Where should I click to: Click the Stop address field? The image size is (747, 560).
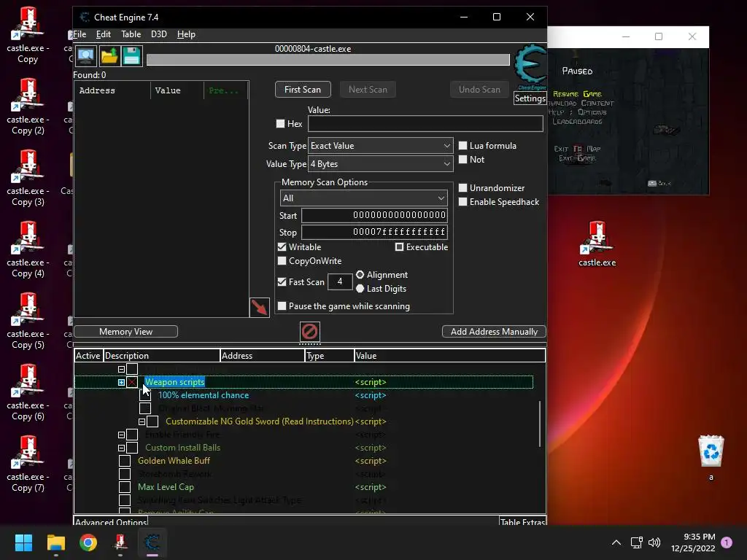[374, 233]
